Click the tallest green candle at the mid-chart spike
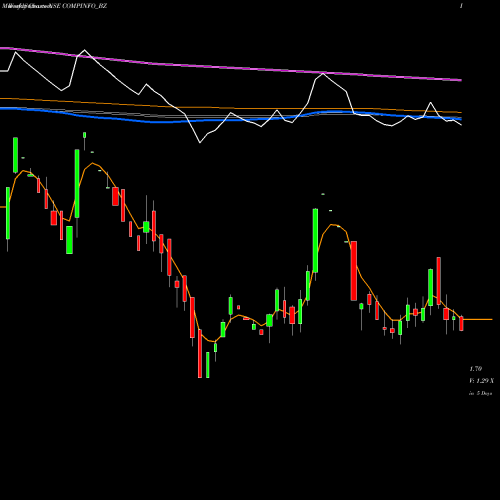500x500 pixels. (315, 240)
